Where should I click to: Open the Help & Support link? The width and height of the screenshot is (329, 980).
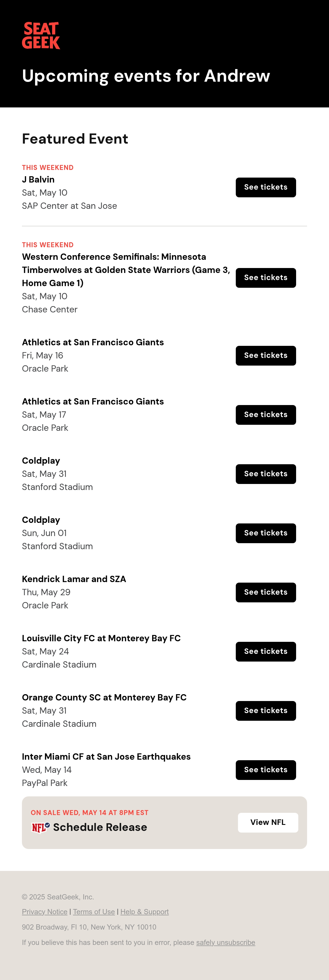click(144, 911)
